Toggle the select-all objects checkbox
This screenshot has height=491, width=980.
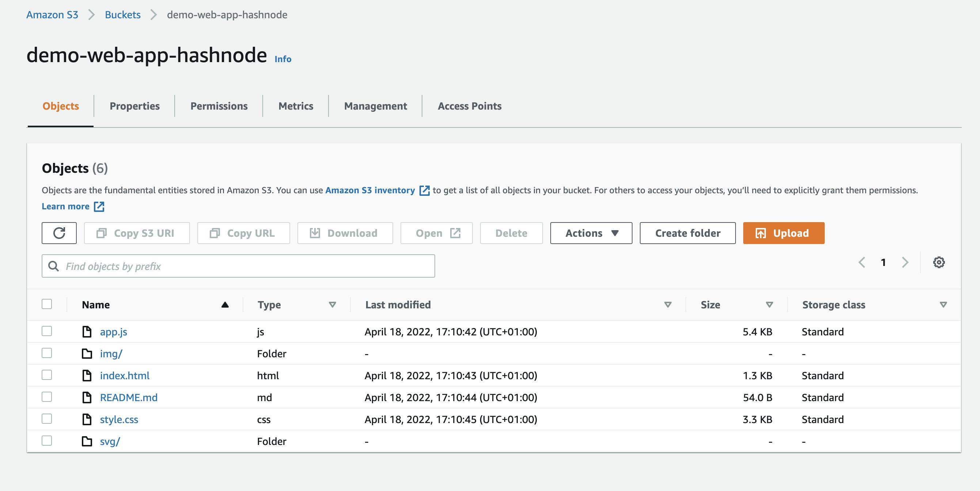(x=47, y=304)
